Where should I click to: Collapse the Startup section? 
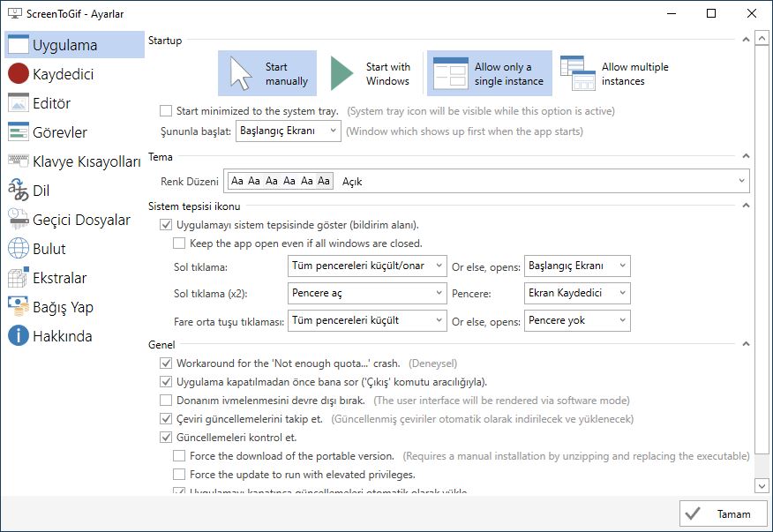pos(746,40)
